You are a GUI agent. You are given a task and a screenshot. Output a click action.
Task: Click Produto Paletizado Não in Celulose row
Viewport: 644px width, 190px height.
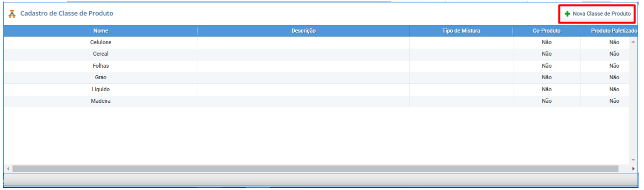[614, 42]
